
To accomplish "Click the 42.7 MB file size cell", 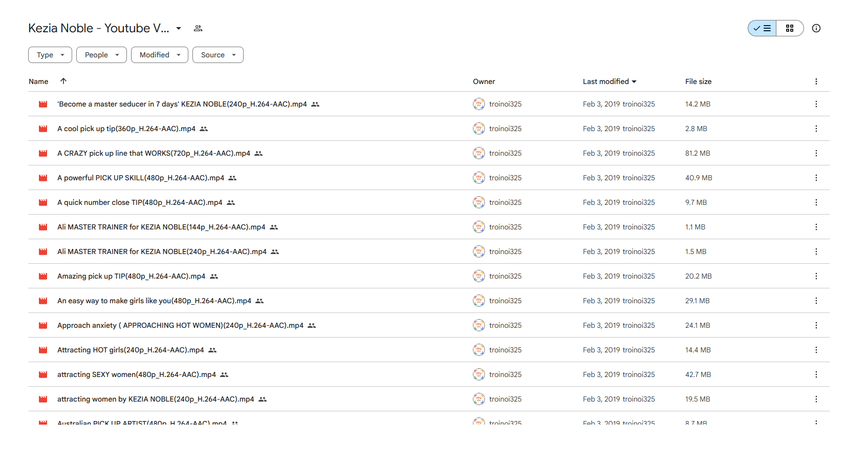I will click(x=698, y=374).
